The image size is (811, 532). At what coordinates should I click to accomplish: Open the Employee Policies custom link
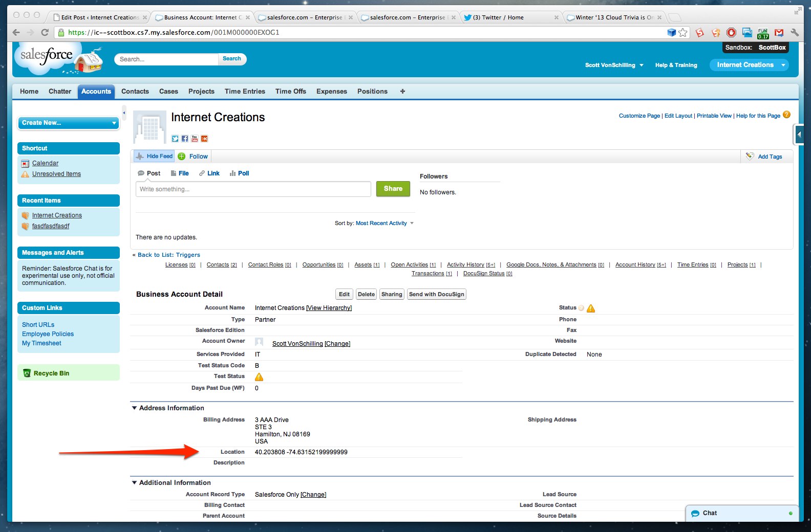(x=48, y=334)
